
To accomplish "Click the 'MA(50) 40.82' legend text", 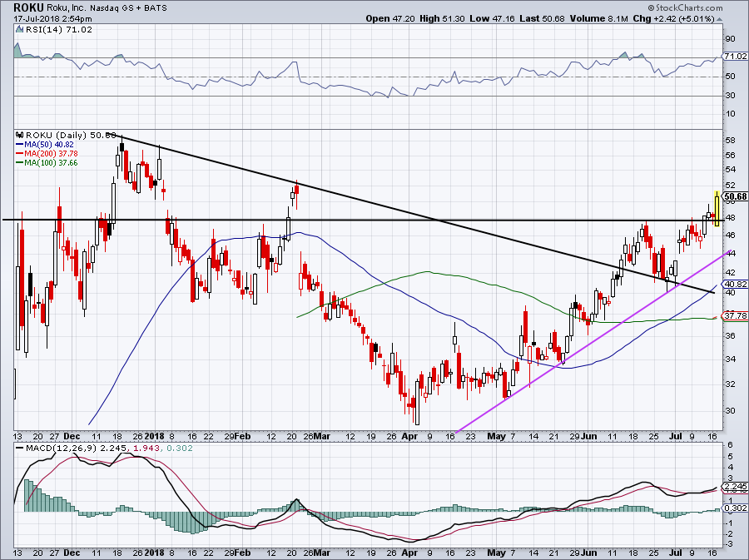I will coord(49,145).
